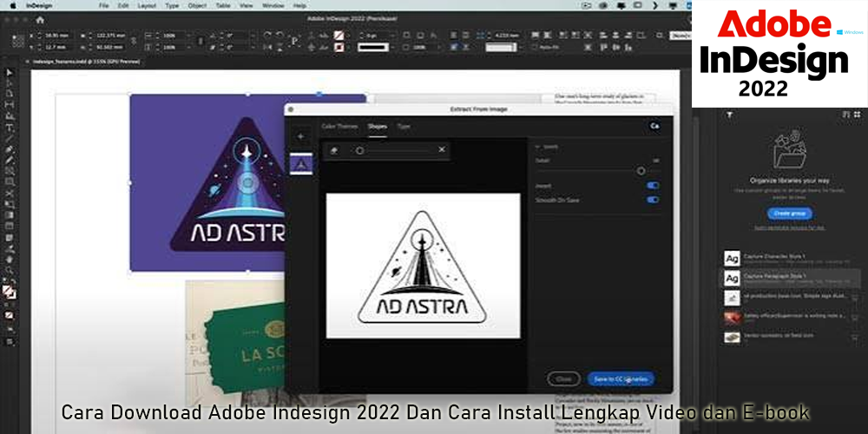
Task: Select the Shapes tab
Action: click(x=378, y=126)
